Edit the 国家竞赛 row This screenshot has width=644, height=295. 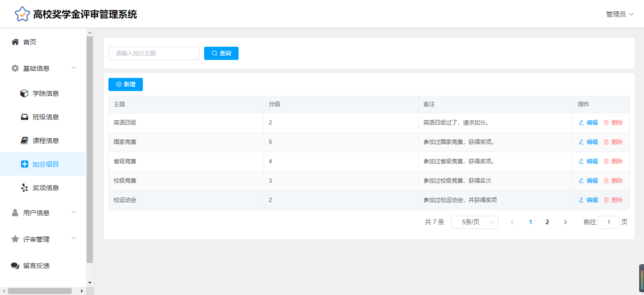coord(588,142)
